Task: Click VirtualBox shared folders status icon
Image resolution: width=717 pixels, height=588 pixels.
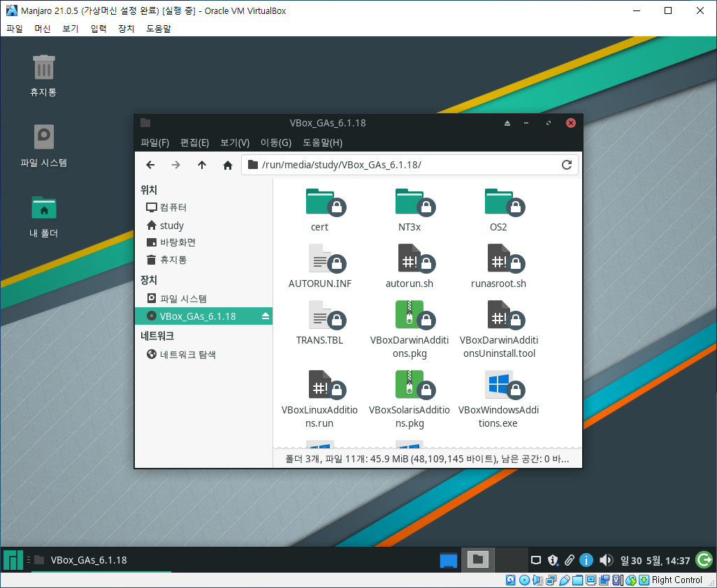Action: [577, 580]
